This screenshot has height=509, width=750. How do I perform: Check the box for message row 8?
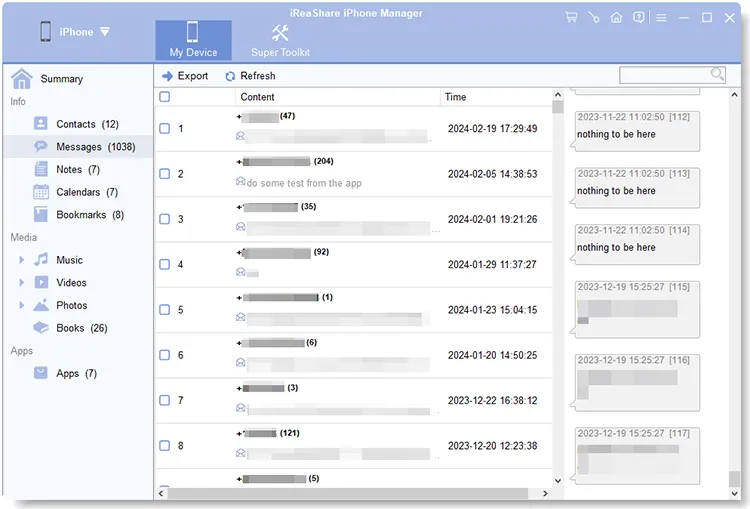[x=165, y=446]
